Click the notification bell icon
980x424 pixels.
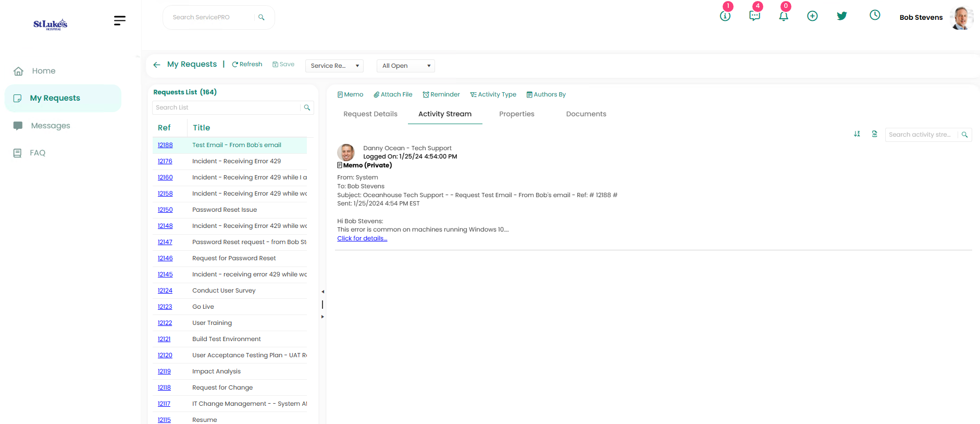click(784, 16)
